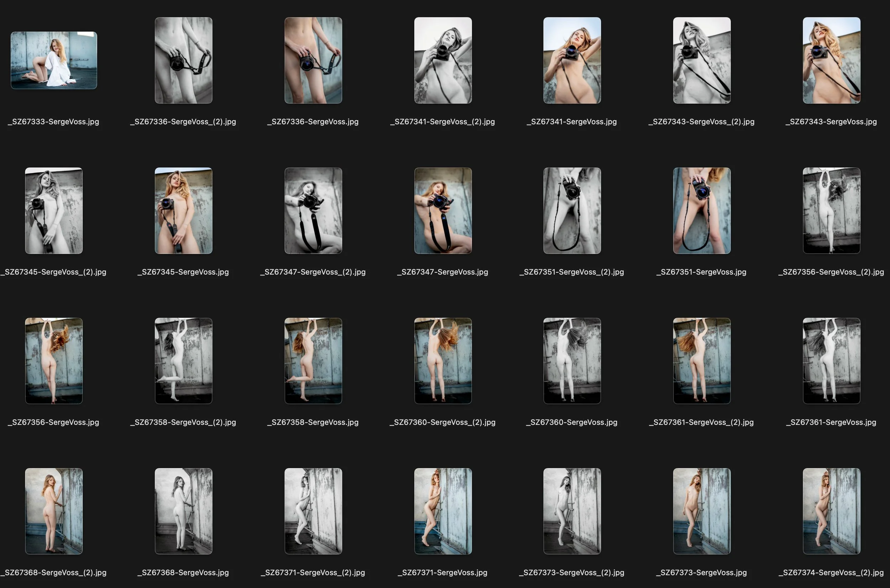Open _SZ67343-SergeVoss_(2).jpg

click(x=702, y=61)
